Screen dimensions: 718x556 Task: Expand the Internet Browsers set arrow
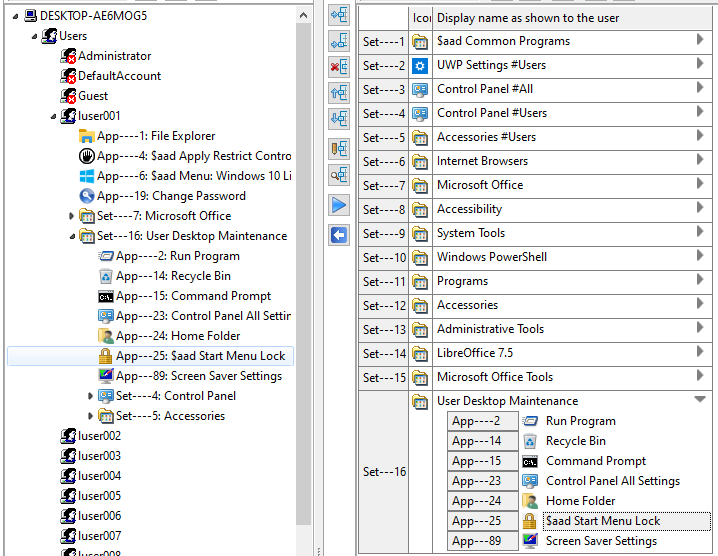point(700,160)
